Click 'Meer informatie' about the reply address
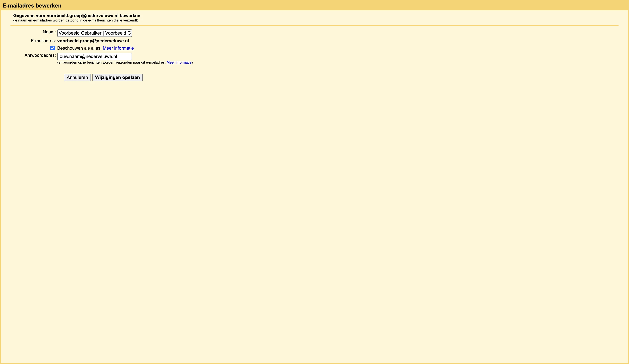The image size is (629, 364). pos(179,62)
